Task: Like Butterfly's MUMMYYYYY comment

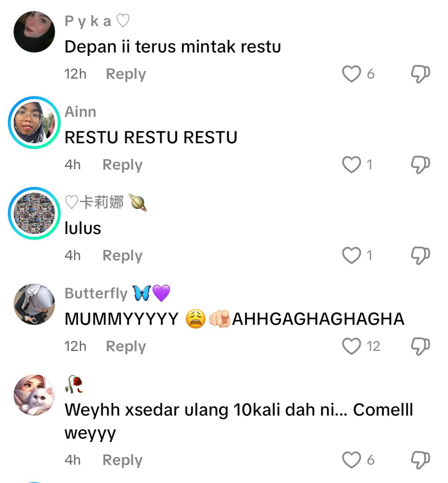Action: click(351, 346)
